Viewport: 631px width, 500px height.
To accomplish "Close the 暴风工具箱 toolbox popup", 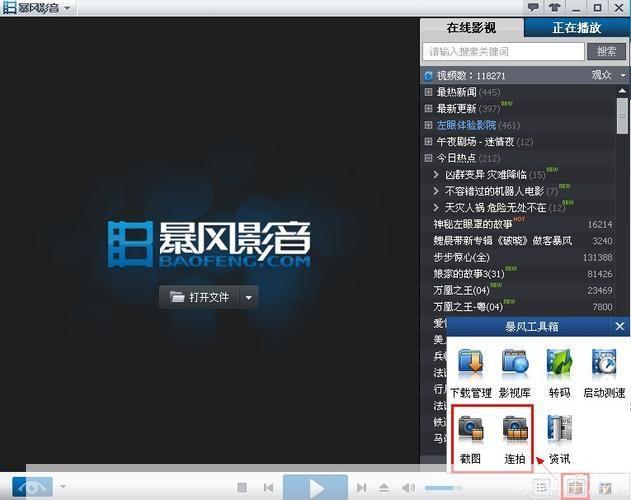I will pos(620,326).
